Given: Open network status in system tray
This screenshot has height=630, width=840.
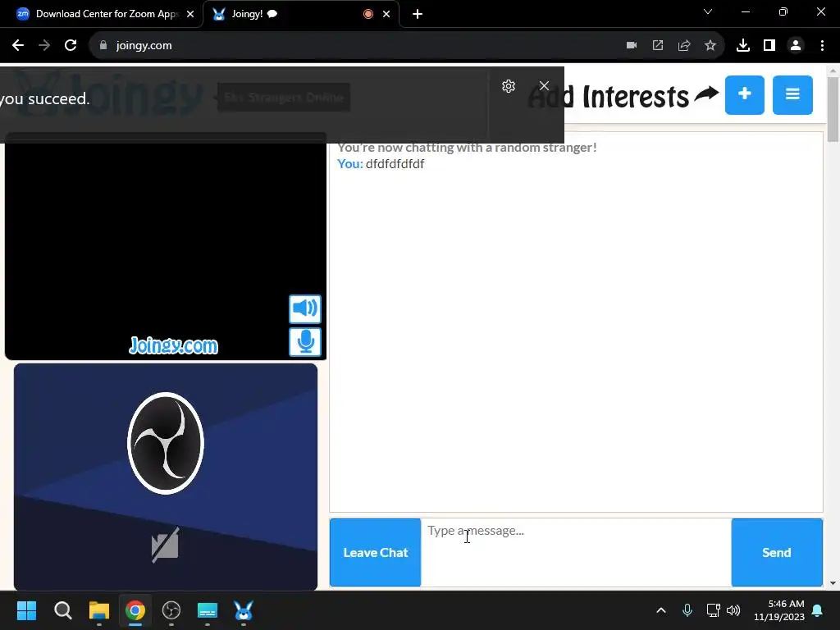Looking at the screenshot, I should [x=713, y=610].
